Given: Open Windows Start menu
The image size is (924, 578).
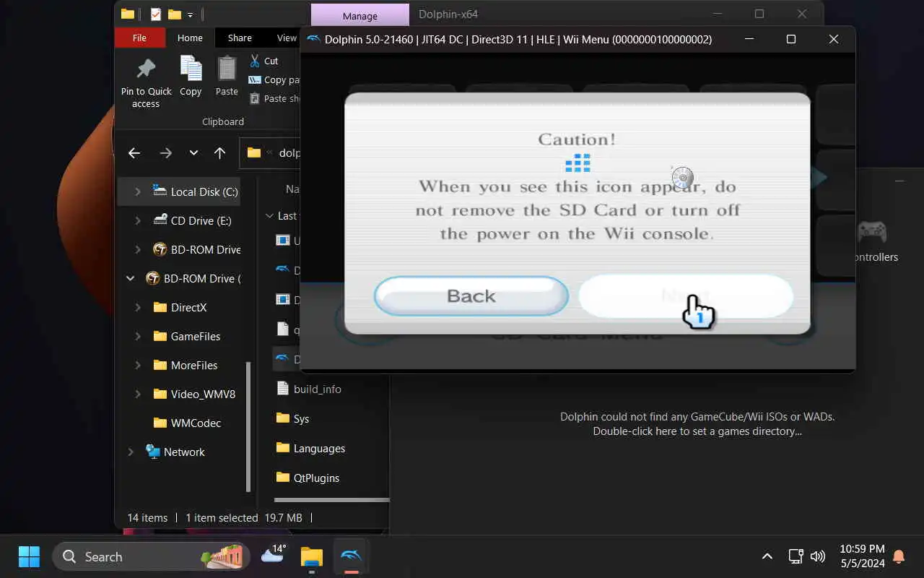Looking at the screenshot, I should click(x=29, y=556).
